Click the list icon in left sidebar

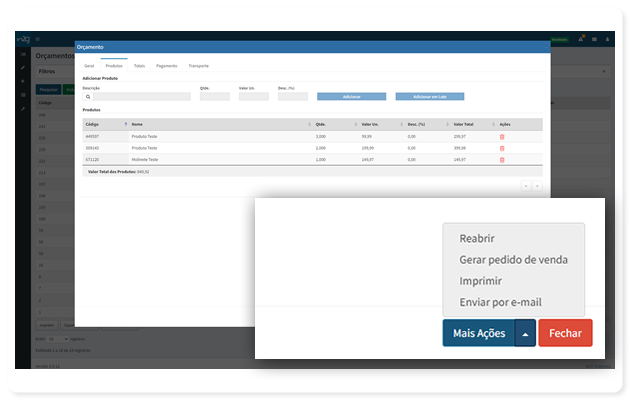point(23,95)
